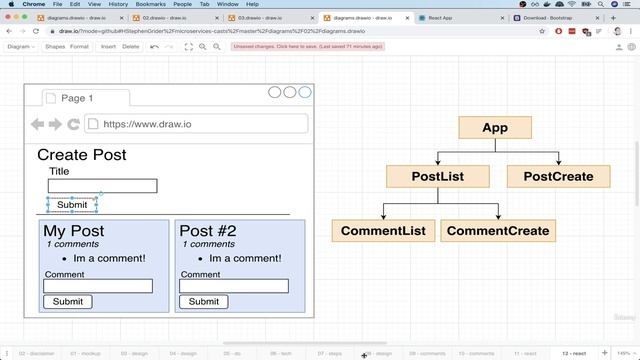This screenshot has width=640, height=360.
Task: Click the browser back arrow
Action: (x=9, y=31)
